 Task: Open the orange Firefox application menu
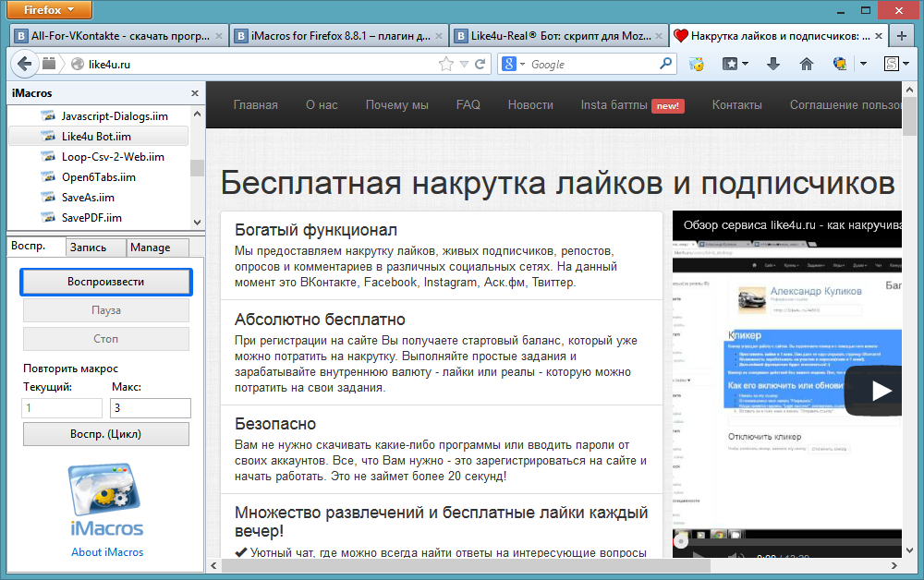pos(50,9)
